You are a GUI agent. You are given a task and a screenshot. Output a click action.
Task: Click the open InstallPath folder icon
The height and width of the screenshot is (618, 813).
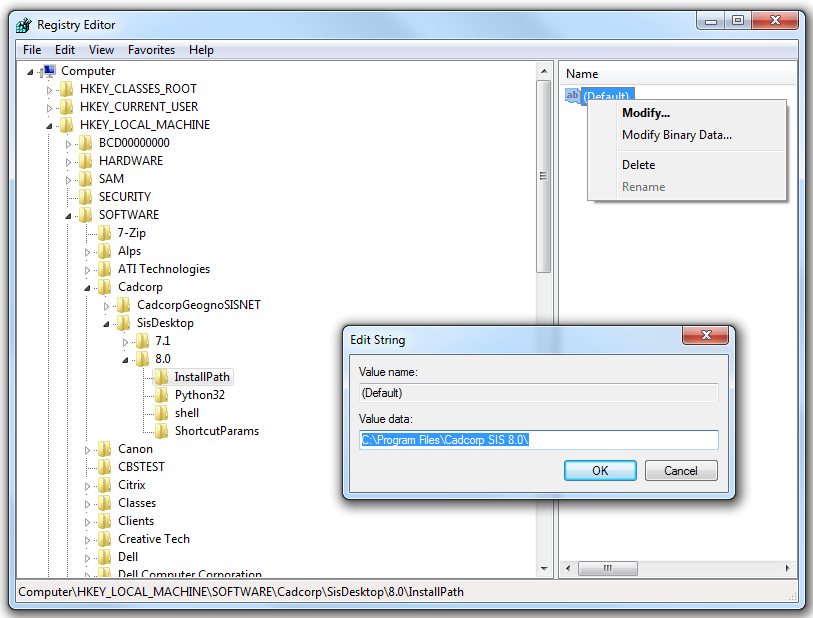161,377
